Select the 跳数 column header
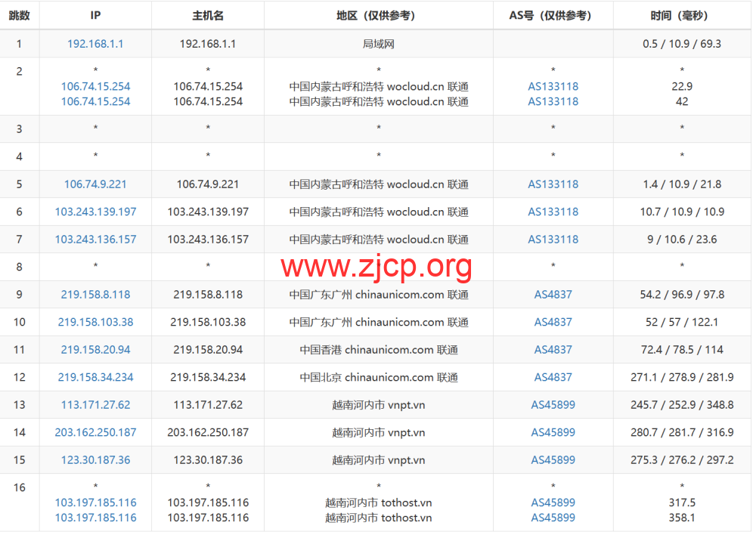Image resolution: width=756 pixels, height=535 pixels. (20, 15)
